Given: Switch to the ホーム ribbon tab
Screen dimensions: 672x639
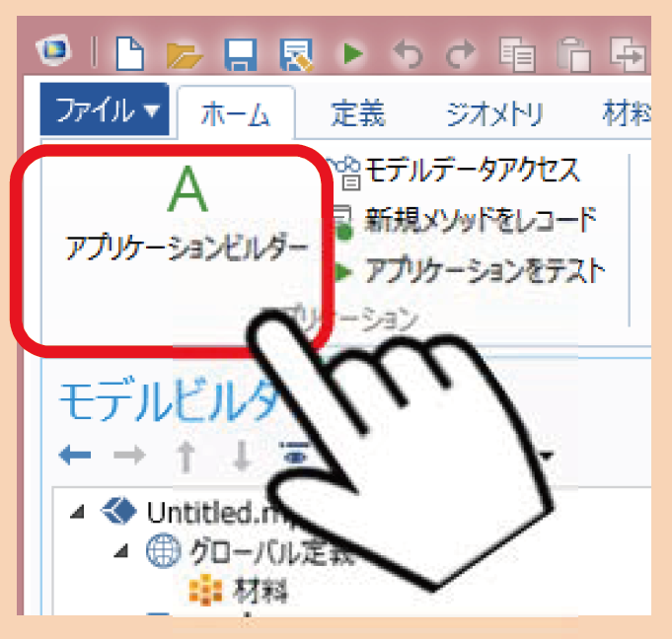Looking at the screenshot, I should click(236, 113).
